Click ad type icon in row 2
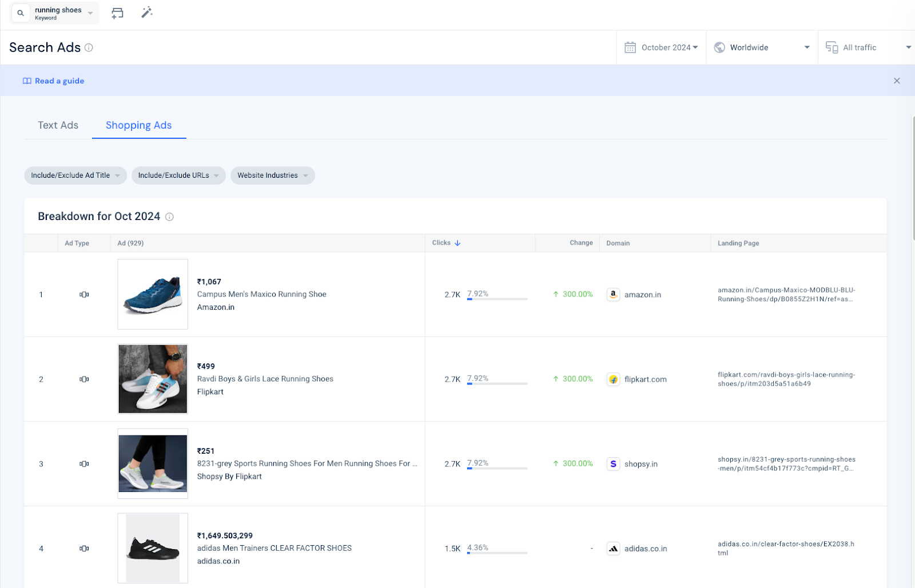The height and width of the screenshot is (588, 915). 84,379
